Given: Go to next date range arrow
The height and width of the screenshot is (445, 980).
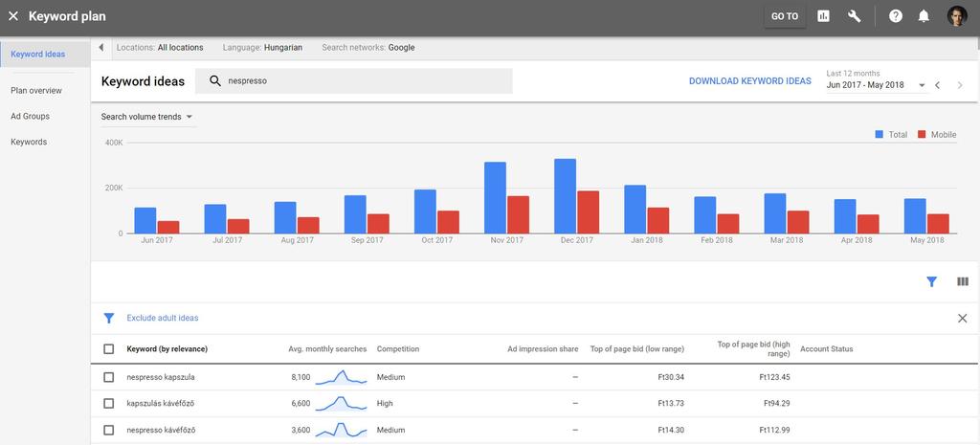Looking at the screenshot, I should [960, 85].
